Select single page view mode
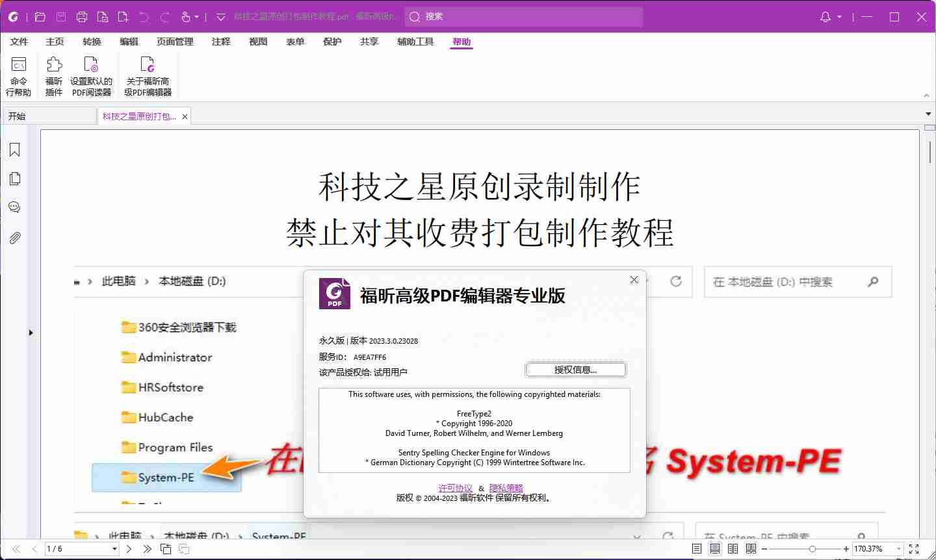 click(697, 549)
